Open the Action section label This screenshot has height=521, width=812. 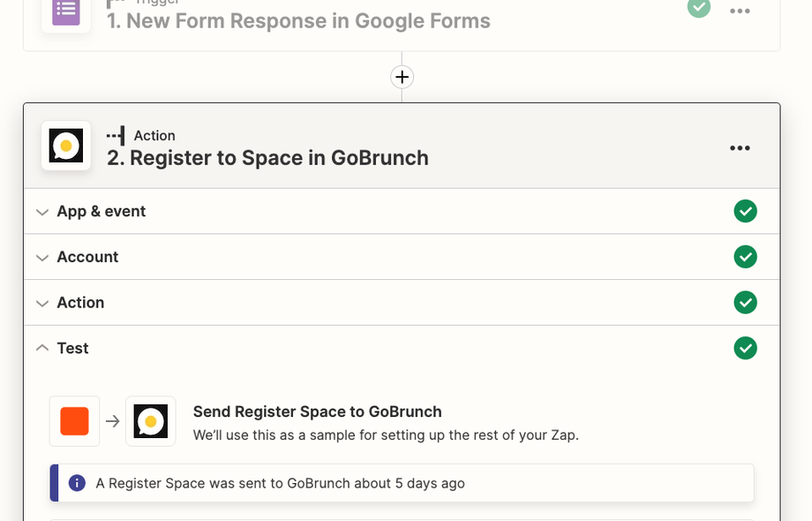80,303
